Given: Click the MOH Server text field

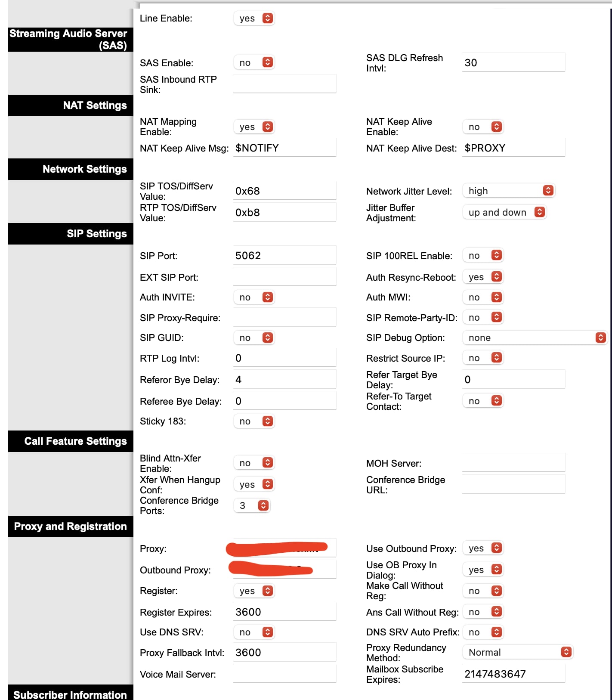Looking at the screenshot, I should pos(513,463).
